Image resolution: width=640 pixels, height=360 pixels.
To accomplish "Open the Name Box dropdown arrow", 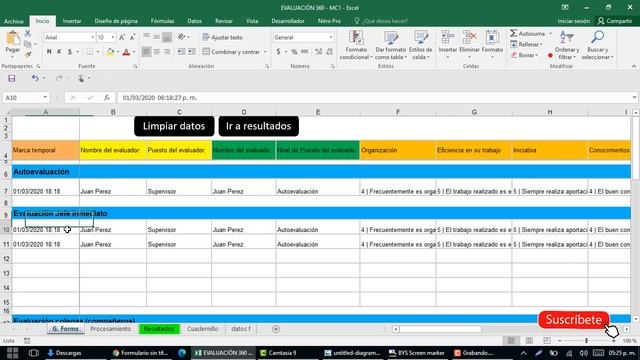I will pyautogui.click(x=45, y=98).
